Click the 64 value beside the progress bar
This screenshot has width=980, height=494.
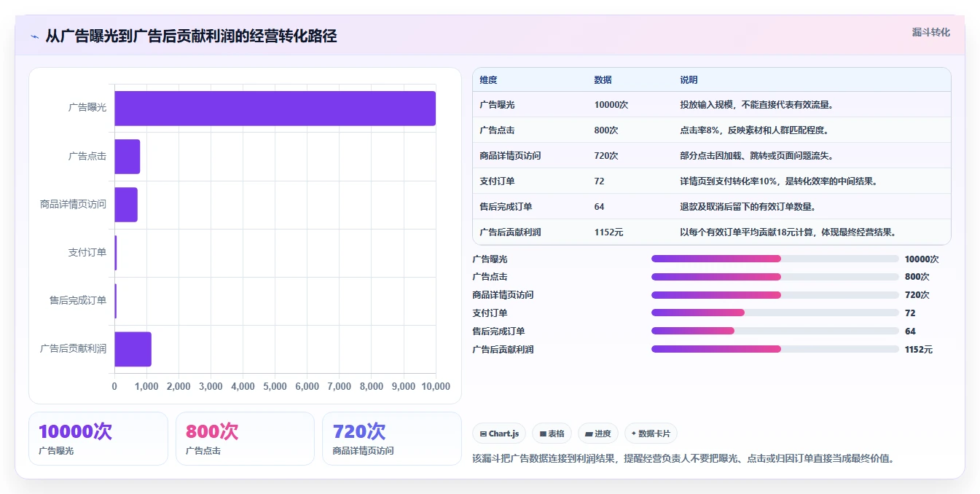point(910,332)
